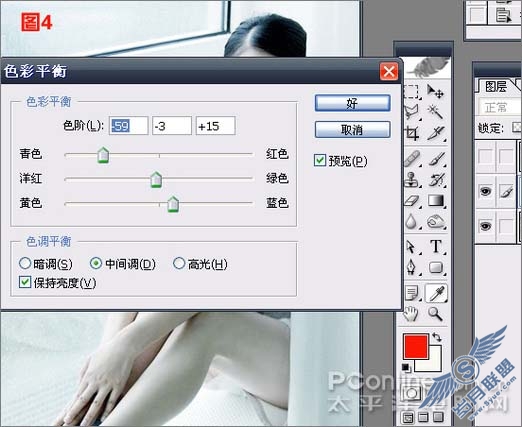Select the Gradient tool

coord(436,200)
